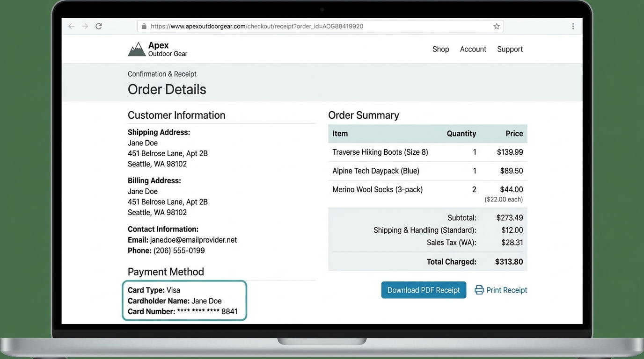Screen dimensions: 644x359
Task: Click the Customer Information heading
Action: point(176,115)
